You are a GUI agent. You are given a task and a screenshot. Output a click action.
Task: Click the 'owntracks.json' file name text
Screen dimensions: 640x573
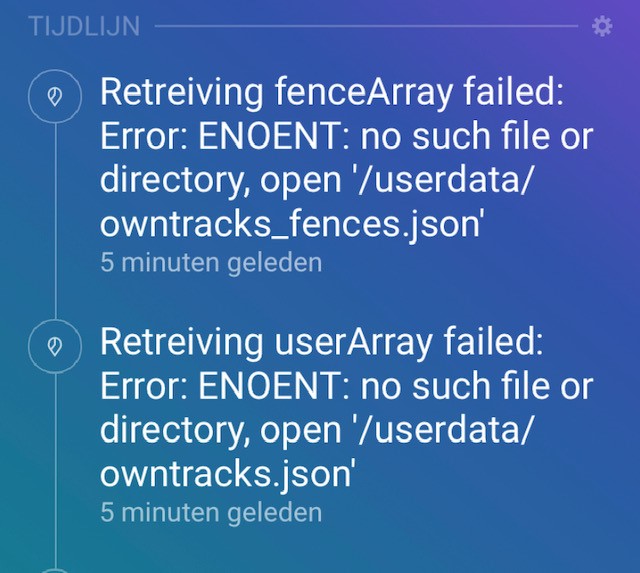coord(225,473)
